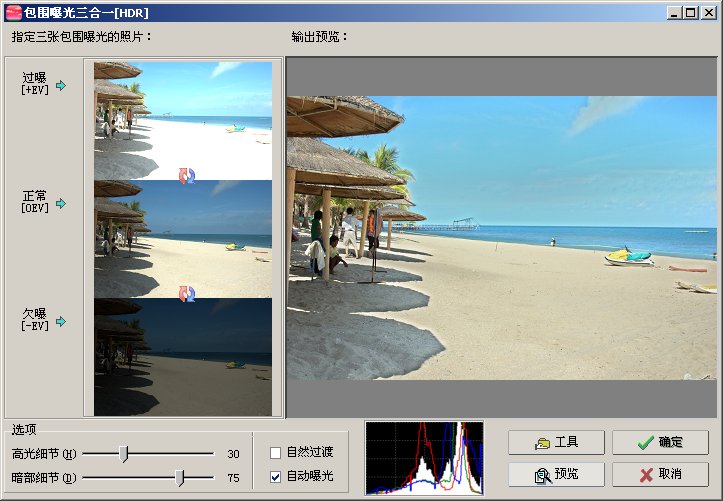This screenshot has width=723, height=501.
Task: Uncheck the 自动曝光 checkbox
Action: (x=275, y=477)
